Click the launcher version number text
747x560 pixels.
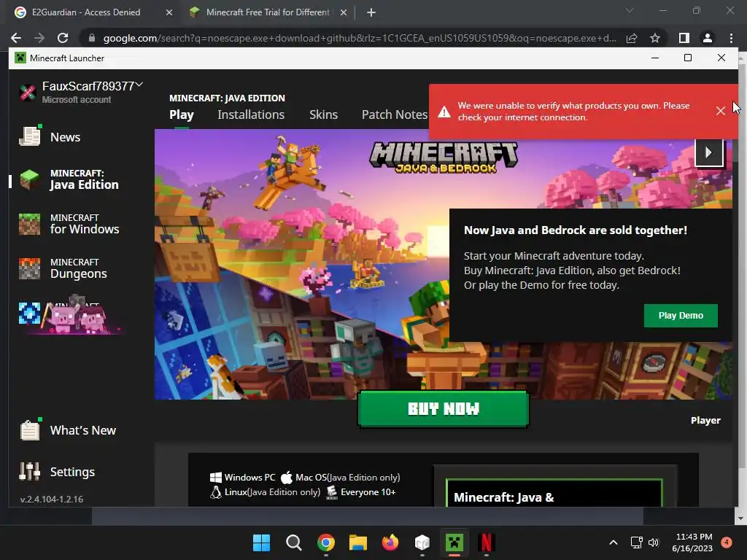point(52,499)
